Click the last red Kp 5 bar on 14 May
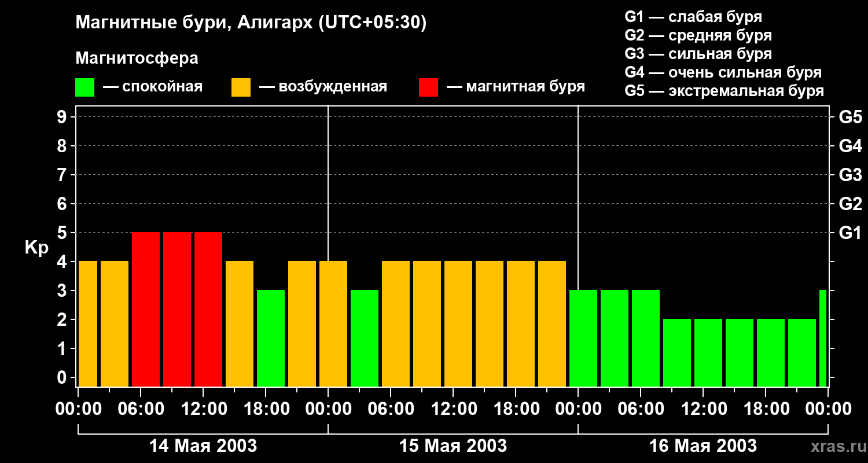 tap(208, 310)
